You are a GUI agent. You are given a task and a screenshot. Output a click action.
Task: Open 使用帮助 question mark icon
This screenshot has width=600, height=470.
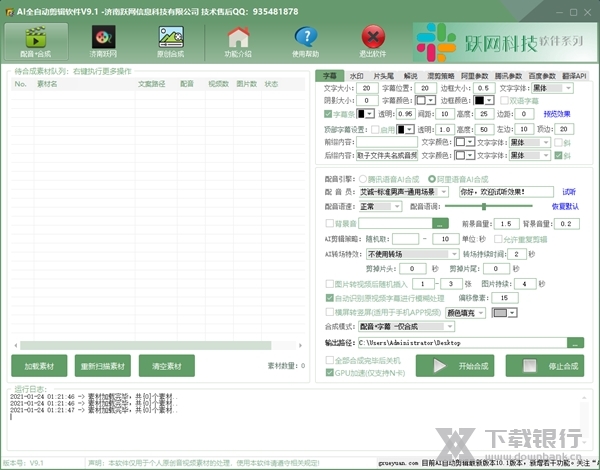pos(306,37)
